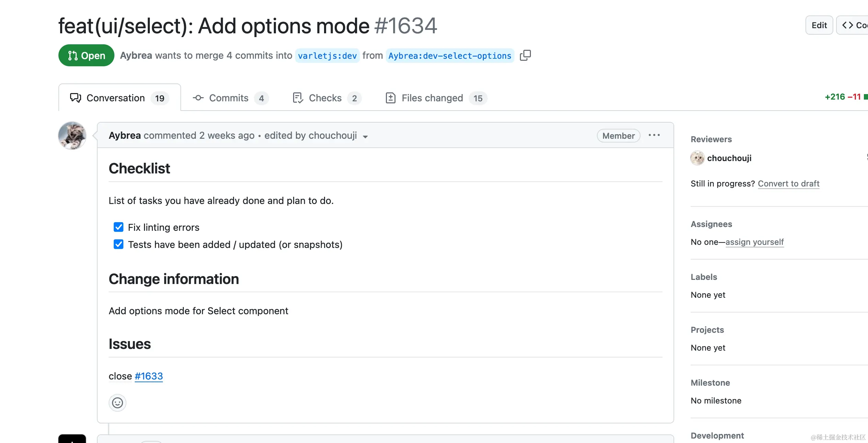Click the Member badge on the comment

tap(618, 136)
